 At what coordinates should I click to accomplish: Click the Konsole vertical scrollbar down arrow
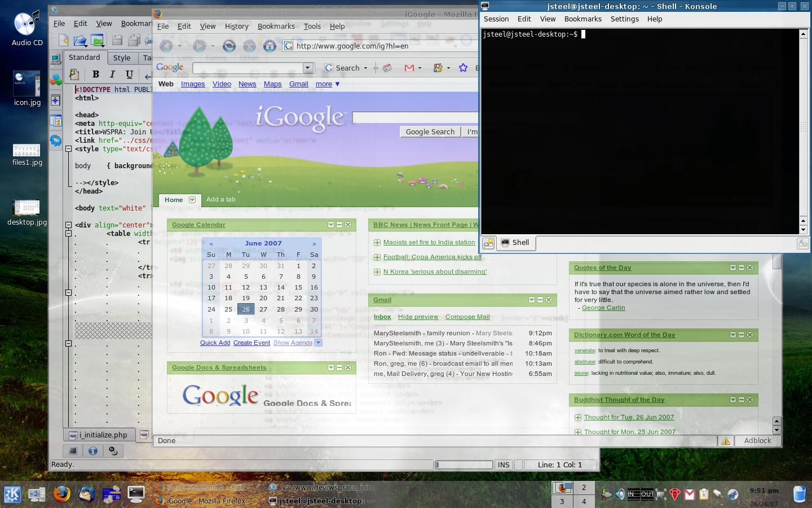coord(803,230)
